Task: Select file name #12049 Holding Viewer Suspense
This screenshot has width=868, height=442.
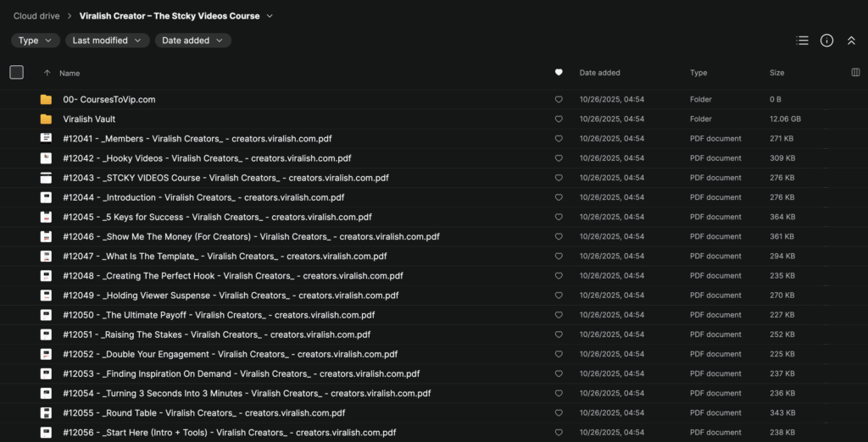Action: (231, 296)
